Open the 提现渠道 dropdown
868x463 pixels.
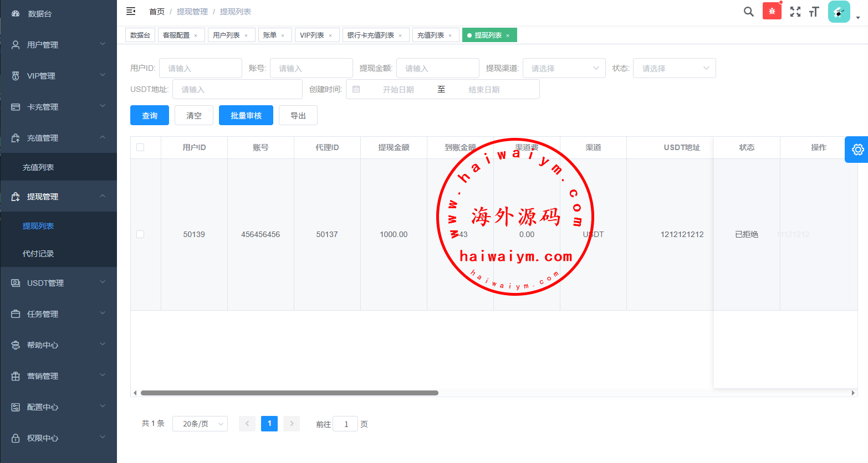tap(564, 68)
